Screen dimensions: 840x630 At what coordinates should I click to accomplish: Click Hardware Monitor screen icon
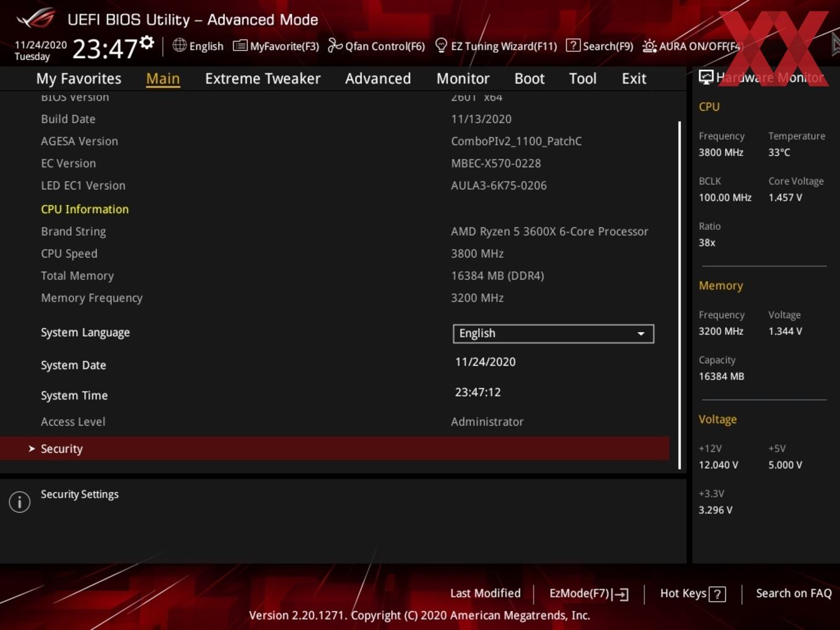[706, 77]
